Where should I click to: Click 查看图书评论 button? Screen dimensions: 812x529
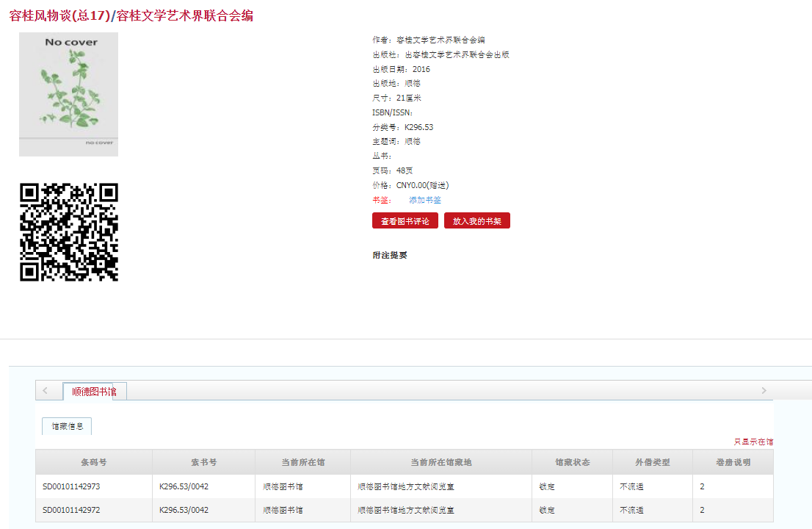click(x=405, y=220)
